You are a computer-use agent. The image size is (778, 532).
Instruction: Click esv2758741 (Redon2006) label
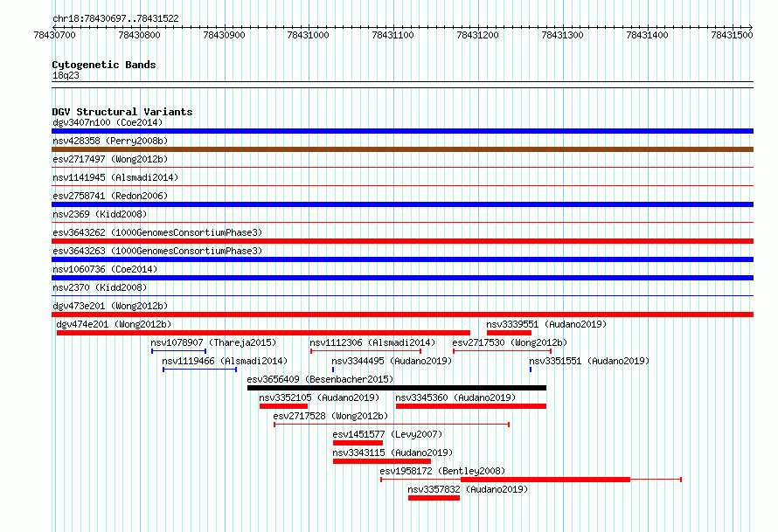tap(110, 196)
